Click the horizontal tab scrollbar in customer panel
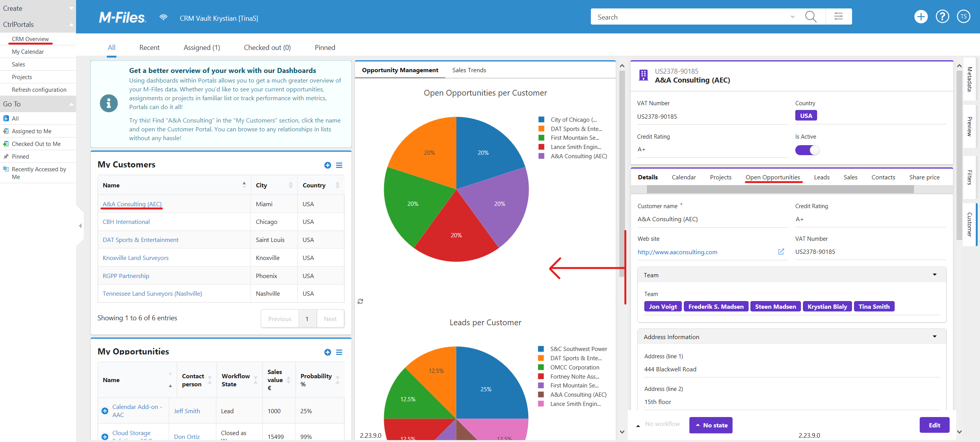 (780, 189)
